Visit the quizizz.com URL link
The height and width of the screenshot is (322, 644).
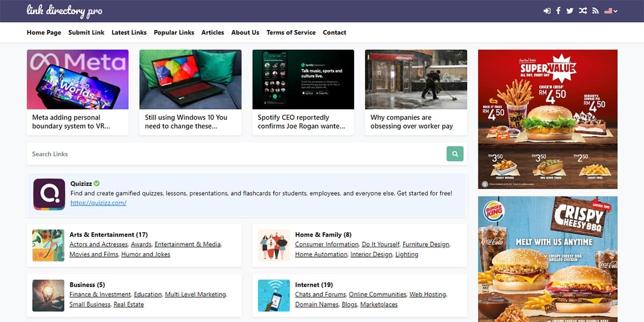click(98, 203)
